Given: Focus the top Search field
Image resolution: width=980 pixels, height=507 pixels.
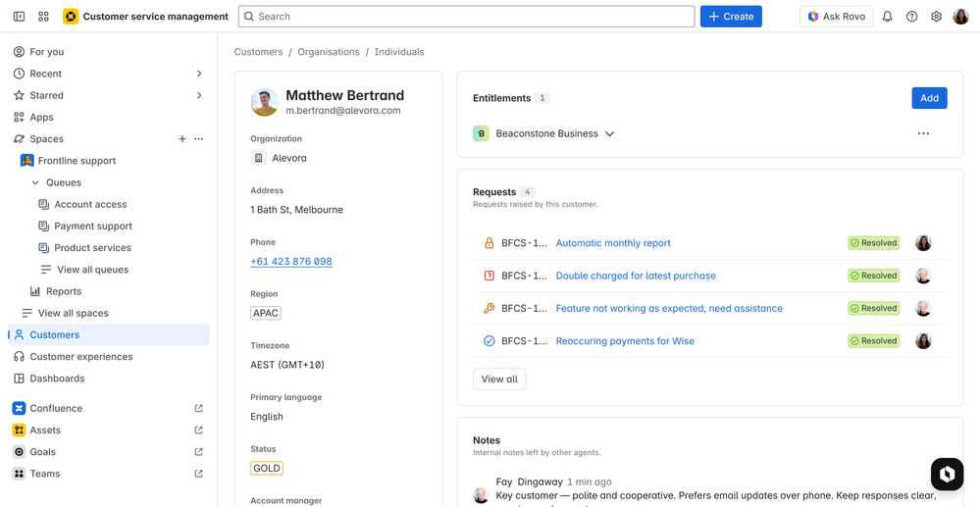Looking at the screenshot, I should click(466, 17).
